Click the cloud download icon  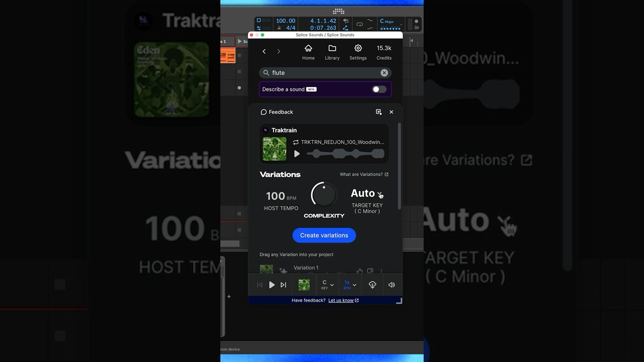click(372, 285)
